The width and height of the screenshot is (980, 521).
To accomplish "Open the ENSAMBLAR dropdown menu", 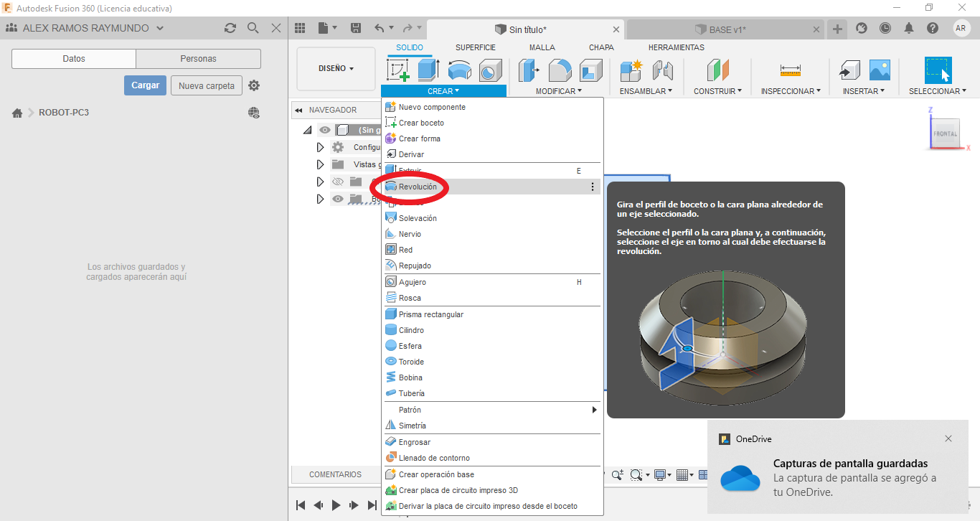I will pyautogui.click(x=646, y=91).
